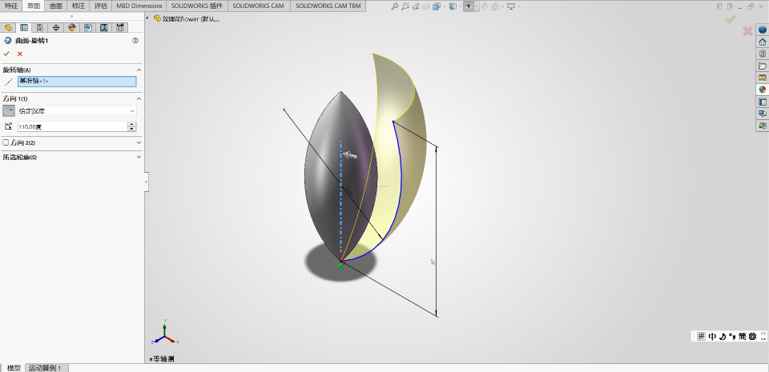Open the SOLIDWORKS 插件 tab
This screenshot has width=769, height=372.
pyautogui.click(x=197, y=6)
